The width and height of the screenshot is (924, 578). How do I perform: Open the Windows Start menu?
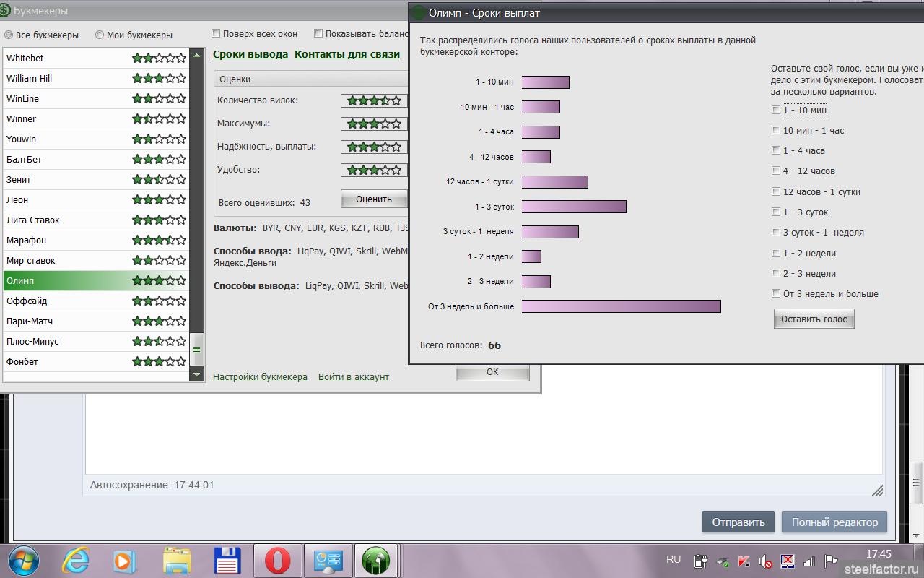[x=20, y=561]
